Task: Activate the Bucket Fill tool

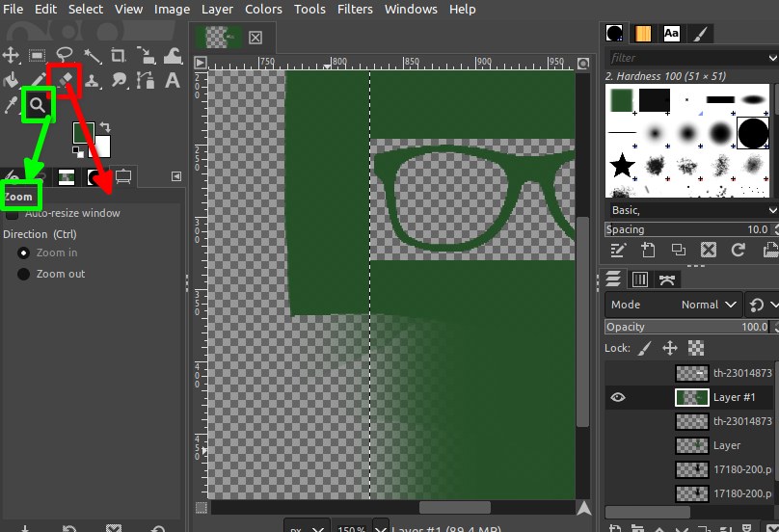Action: (12, 80)
